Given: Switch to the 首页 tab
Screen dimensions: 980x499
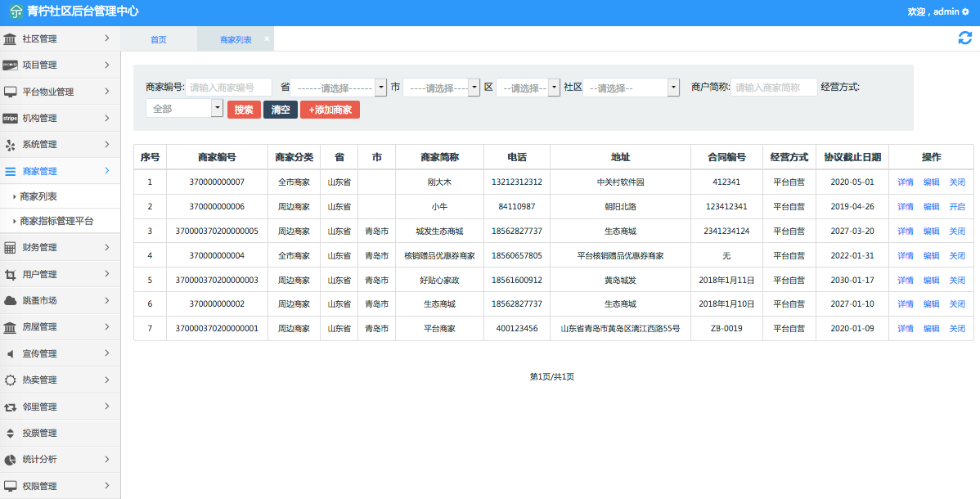Looking at the screenshot, I should tap(159, 39).
